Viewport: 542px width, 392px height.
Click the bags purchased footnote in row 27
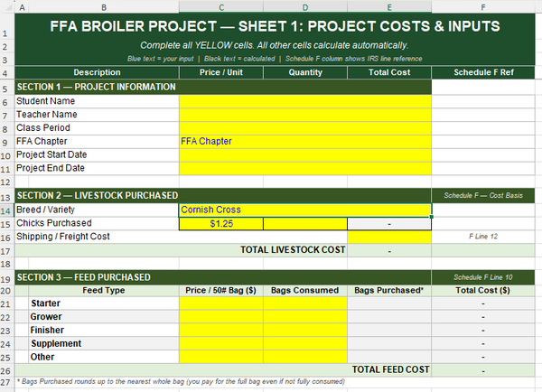click(x=181, y=382)
